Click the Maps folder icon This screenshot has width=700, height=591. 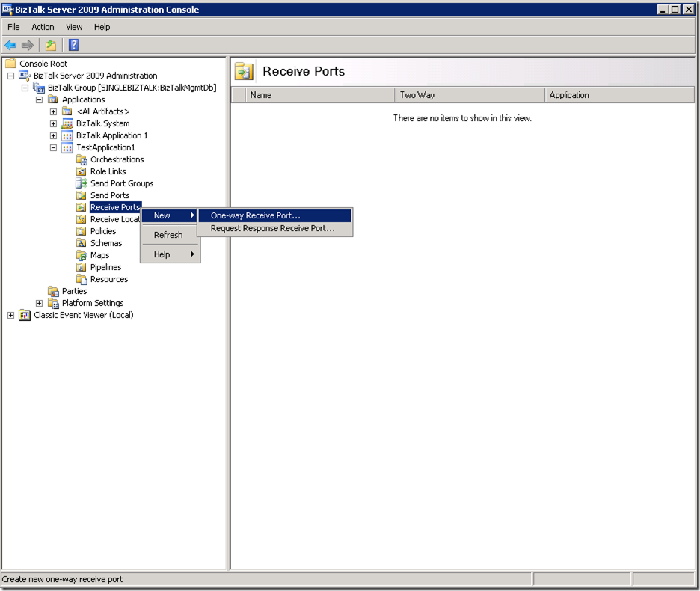[x=82, y=256]
